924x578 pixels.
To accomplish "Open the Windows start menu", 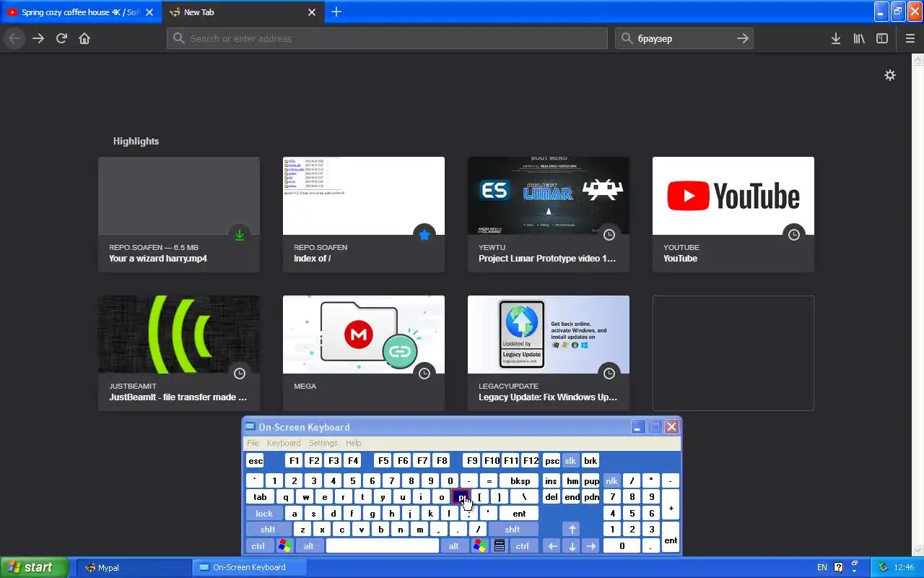I will coord(34,567).
